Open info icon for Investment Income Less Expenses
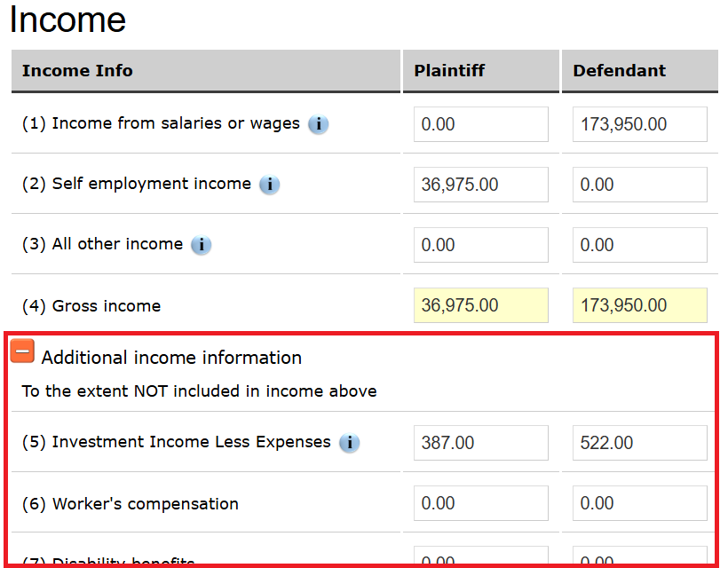 point(349,443)
